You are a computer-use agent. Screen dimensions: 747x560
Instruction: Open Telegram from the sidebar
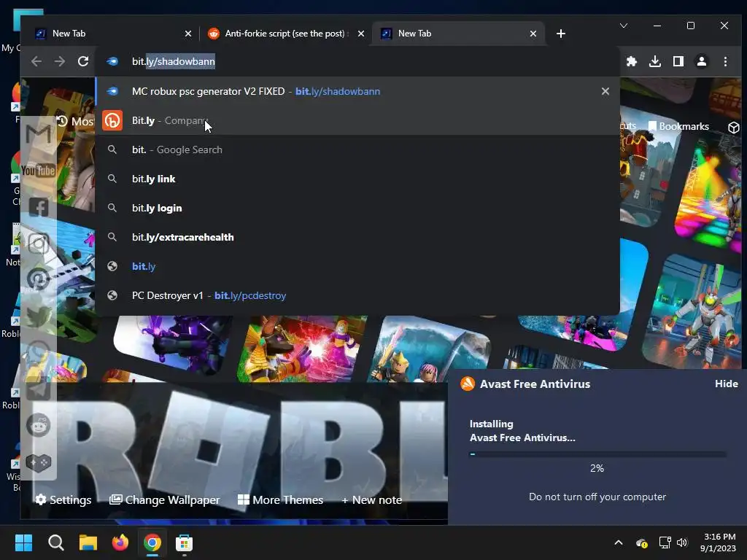pyautogui.click(x=39, y=388)
